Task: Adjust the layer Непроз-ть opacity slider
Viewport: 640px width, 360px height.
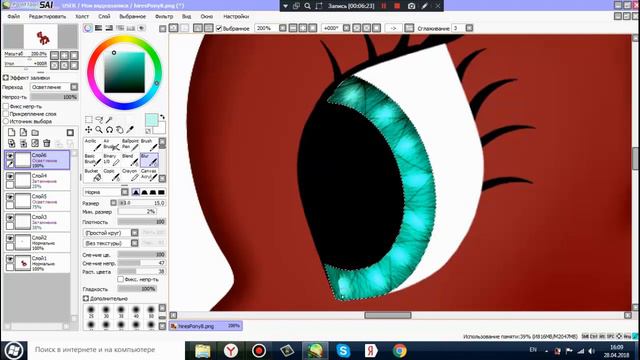Action: [54, 97]
